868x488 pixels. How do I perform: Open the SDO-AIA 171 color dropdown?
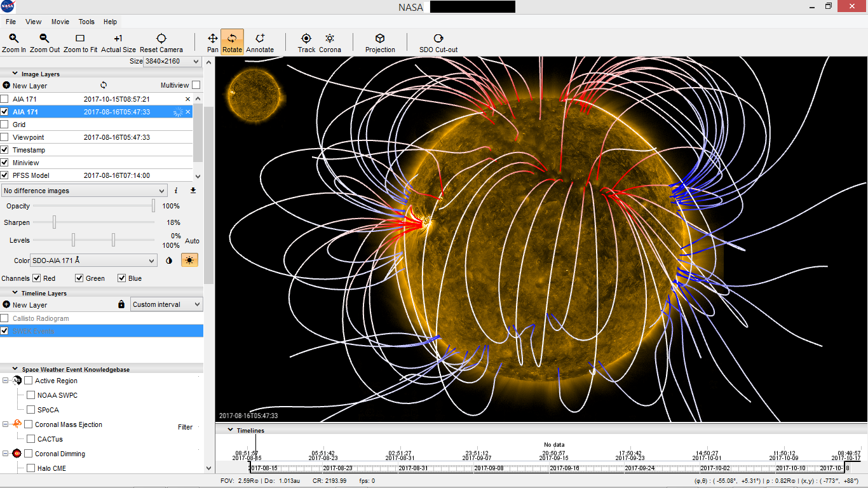pyautogui.click(x=93, y=261)
